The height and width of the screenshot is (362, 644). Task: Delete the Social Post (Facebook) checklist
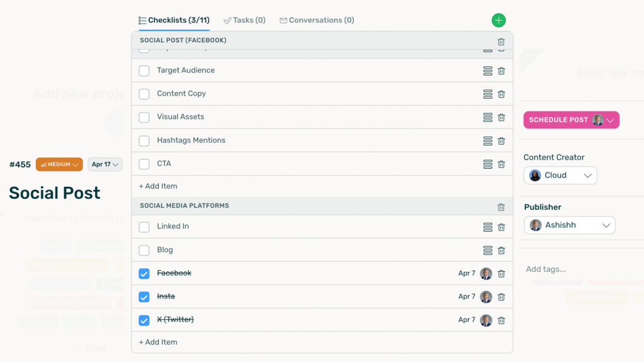501,42
